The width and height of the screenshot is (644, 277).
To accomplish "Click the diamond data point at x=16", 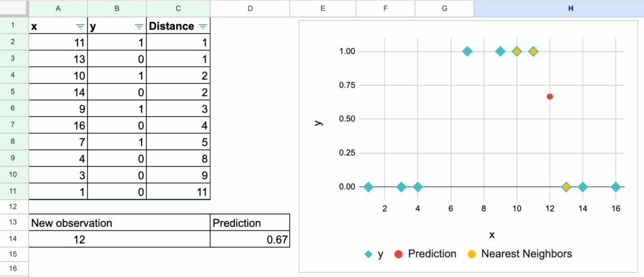I will 616,187.
